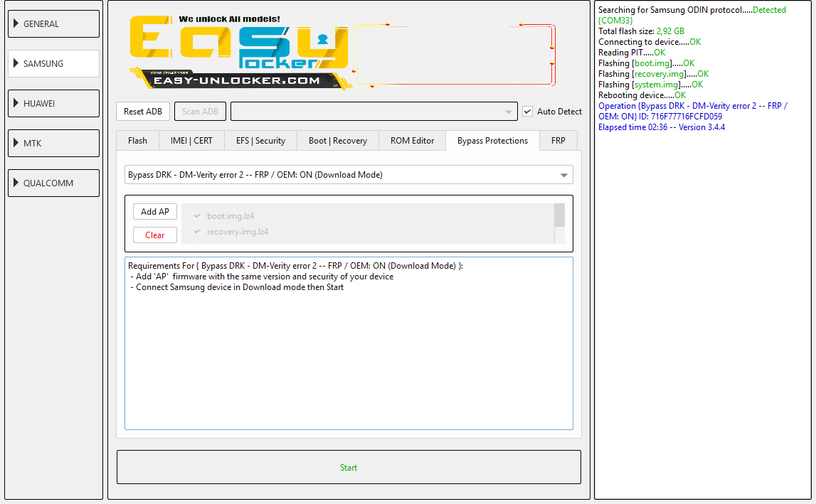The image size is (816, 504).
Task: Expand the GENERAL sidebar section
Action: point(53,24)
